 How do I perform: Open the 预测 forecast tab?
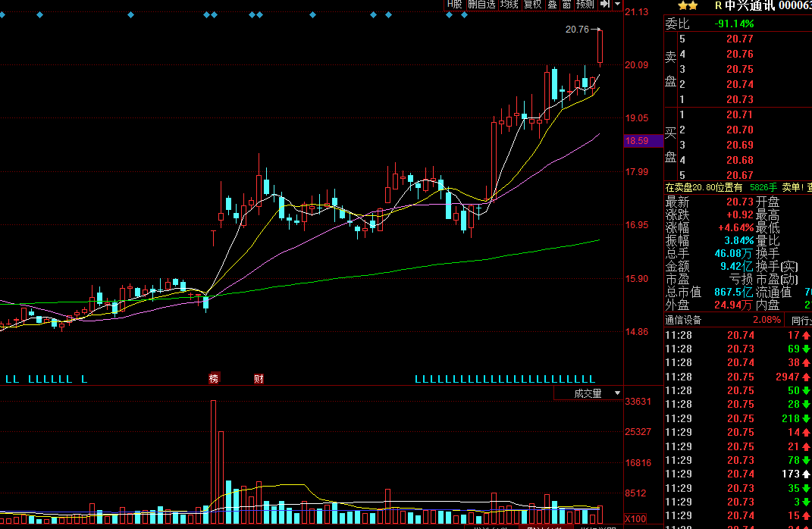point(585,5)
